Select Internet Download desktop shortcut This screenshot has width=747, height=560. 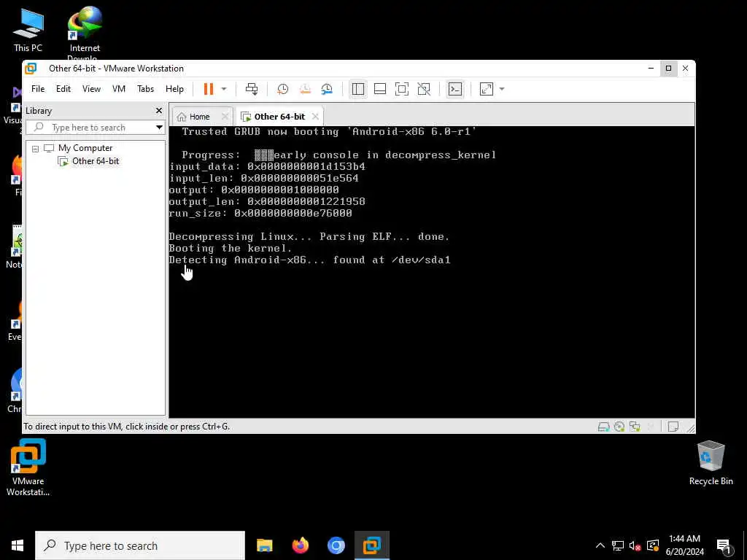[x=85, y=34]
